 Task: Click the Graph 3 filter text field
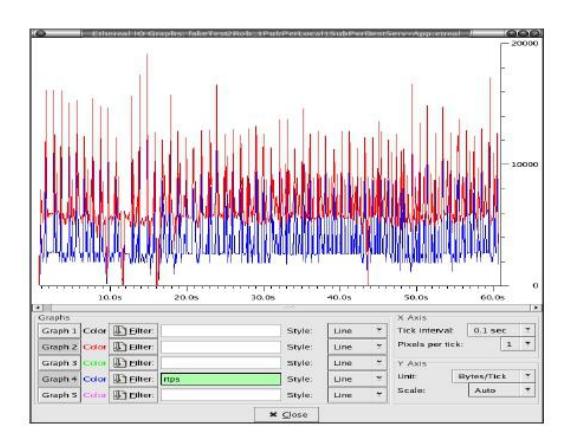pos(221,363)
